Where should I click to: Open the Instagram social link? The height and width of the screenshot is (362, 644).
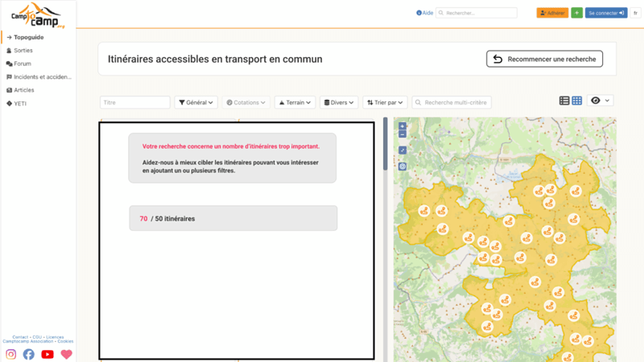tap(11, 354)
